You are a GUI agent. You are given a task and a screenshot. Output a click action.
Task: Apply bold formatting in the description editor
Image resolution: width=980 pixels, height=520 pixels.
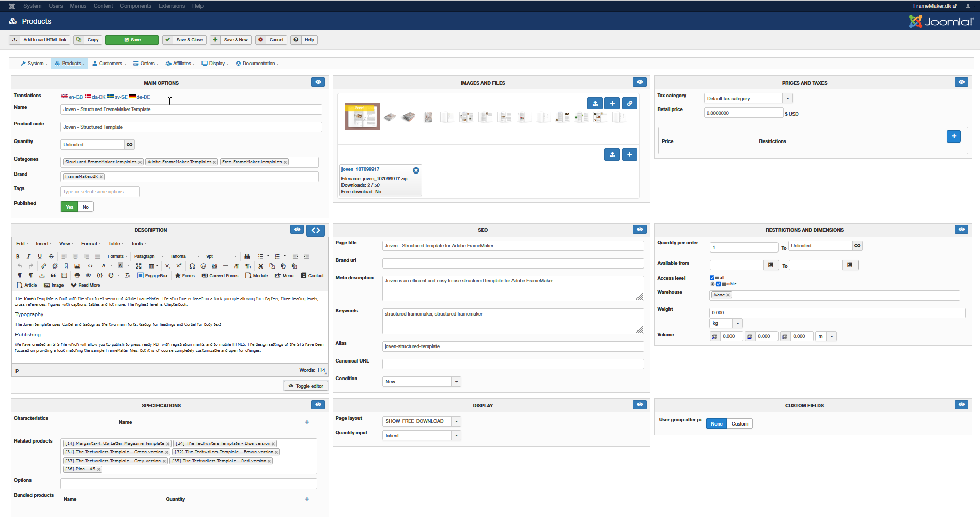[x=18, y=256]
